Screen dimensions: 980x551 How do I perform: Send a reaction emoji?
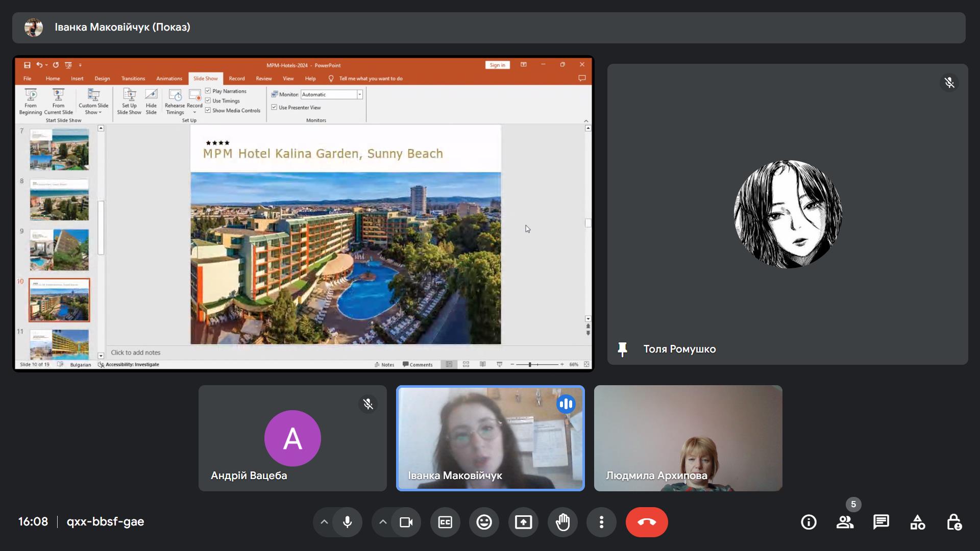point(484,522)
